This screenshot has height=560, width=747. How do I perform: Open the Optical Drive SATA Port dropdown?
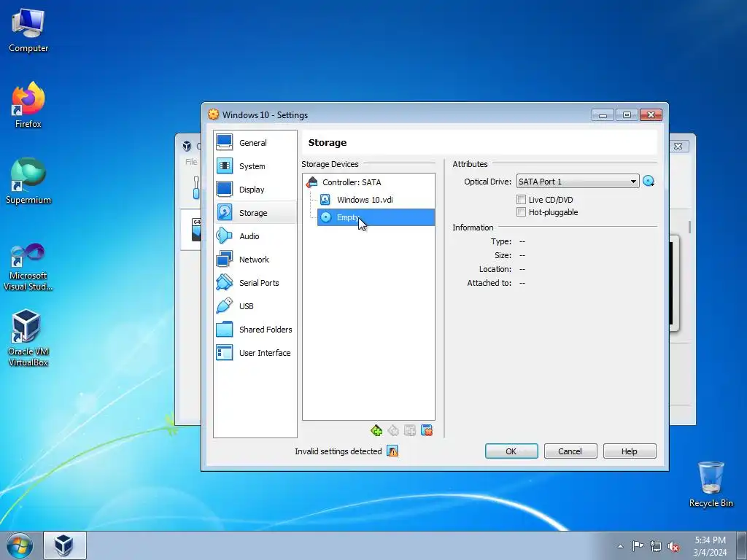tap(578, 182)
